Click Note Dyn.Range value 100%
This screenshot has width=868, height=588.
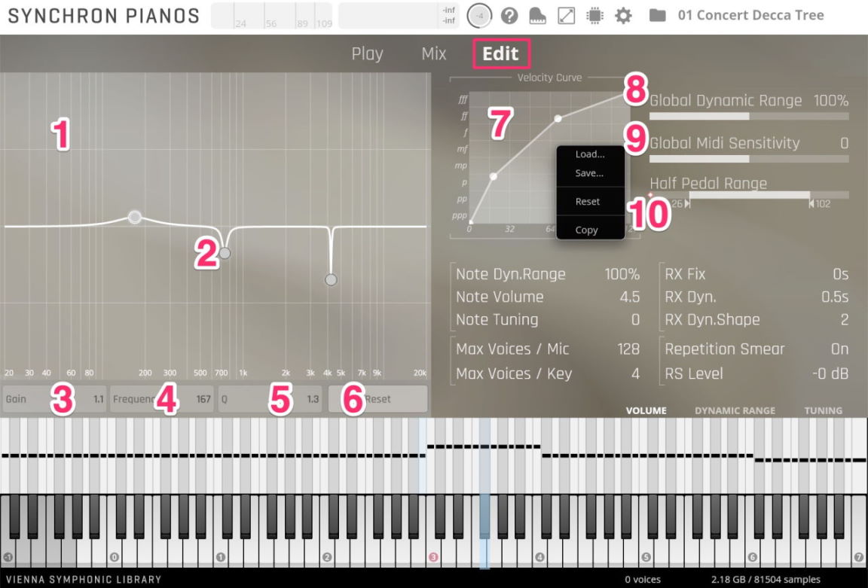point(622,274)
